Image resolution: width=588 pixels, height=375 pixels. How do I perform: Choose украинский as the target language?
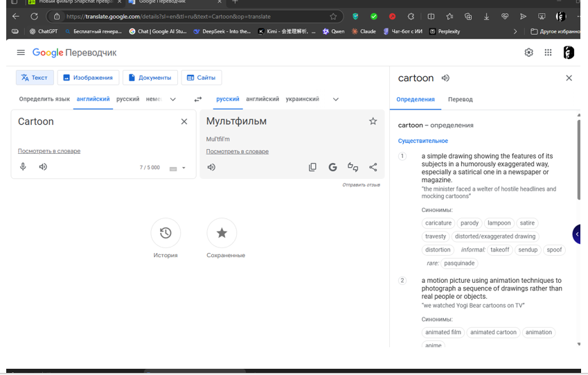coord(302,99)
